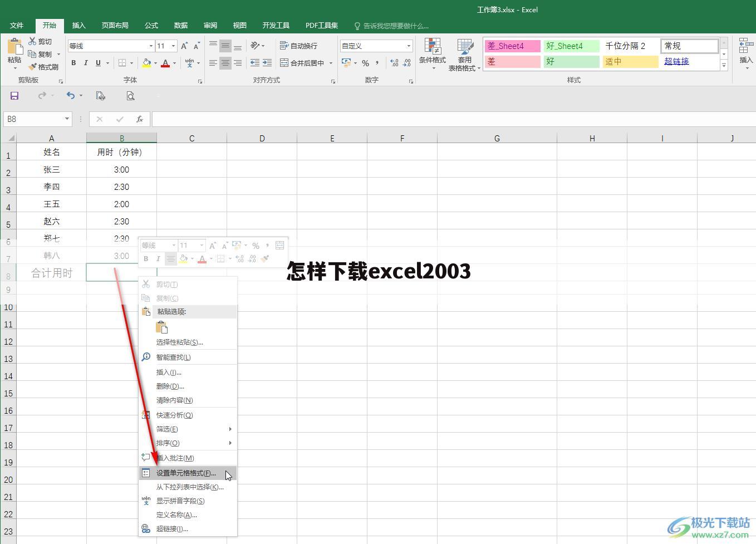
Task: Open Format as Table (套用表格格式)
Action: tap(464, 54)
